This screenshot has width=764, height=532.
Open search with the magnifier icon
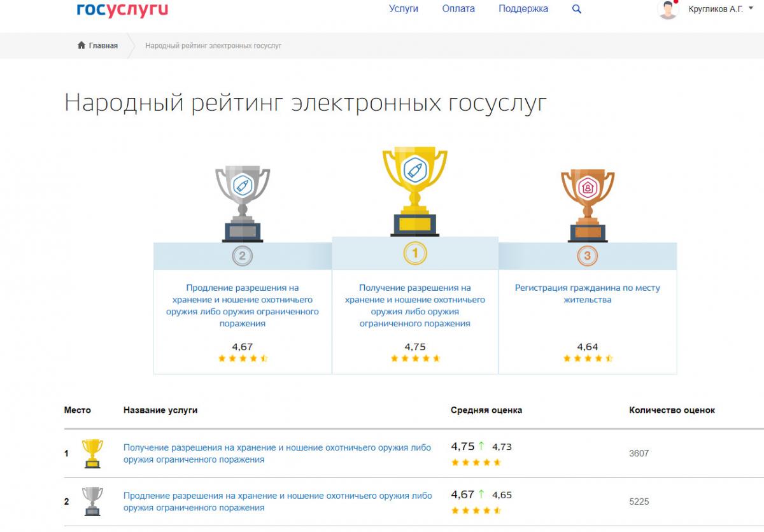click(x=577, y=10)
